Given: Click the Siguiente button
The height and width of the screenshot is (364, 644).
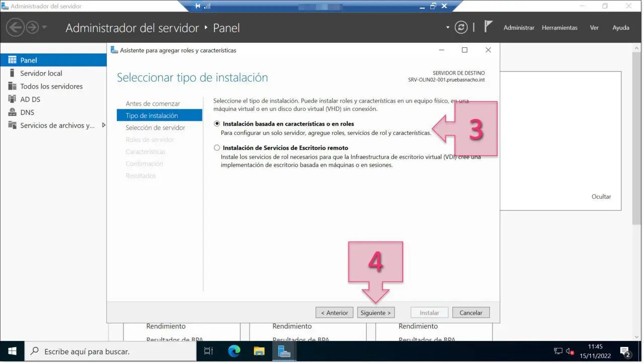Looking at the screenshot, I should click(375, 313).
